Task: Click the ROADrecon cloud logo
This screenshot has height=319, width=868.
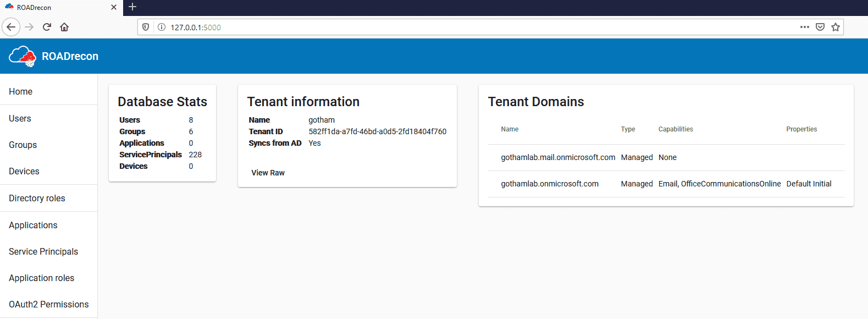Action: pos(23,56)
